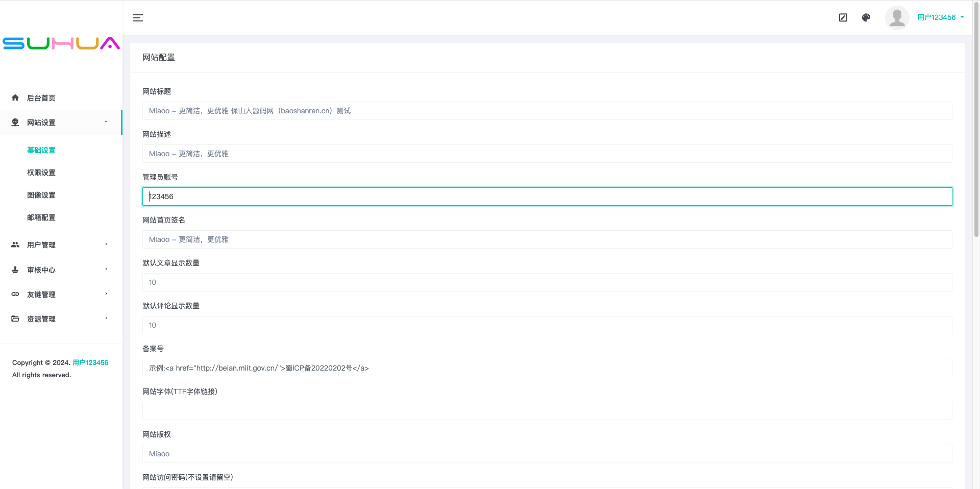
Task: Click the 网站字体(TTF字体链接) label
Action: 180,392
